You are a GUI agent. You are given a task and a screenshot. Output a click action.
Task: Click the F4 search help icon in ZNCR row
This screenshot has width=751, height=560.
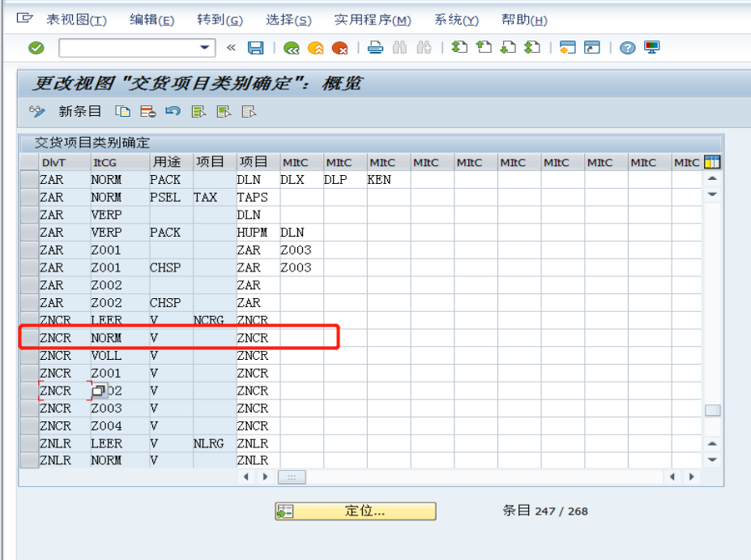tap(99, 391)
